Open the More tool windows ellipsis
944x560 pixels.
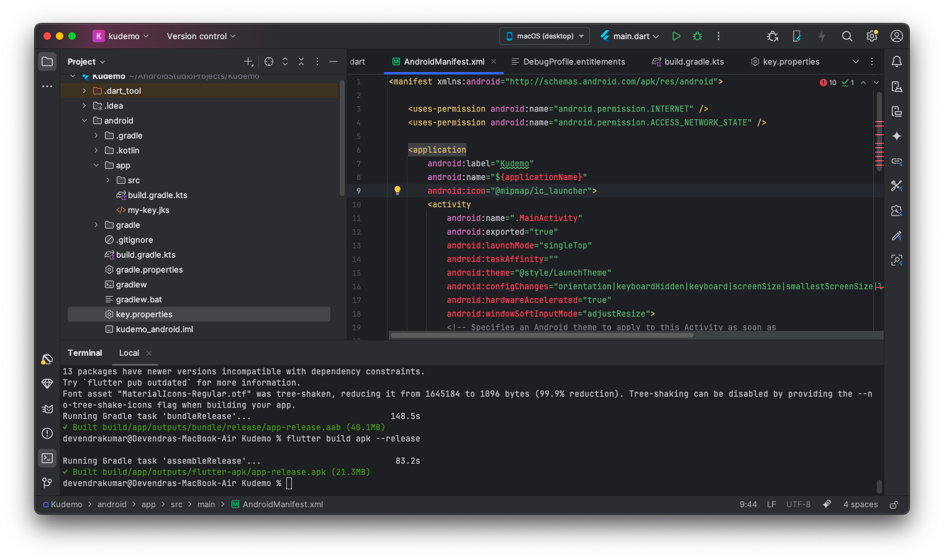(x=47, y=86)
